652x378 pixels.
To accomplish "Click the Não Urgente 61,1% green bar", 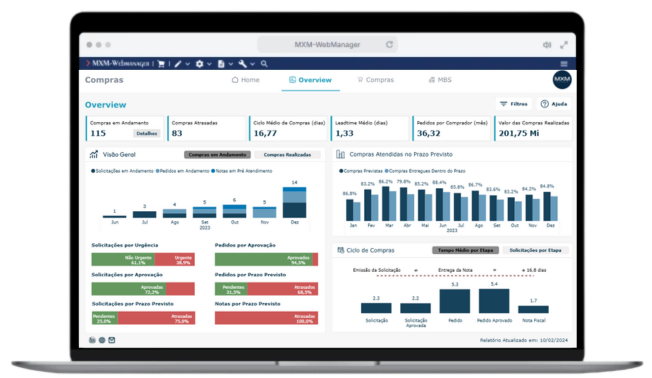I will tap(123, 259).
